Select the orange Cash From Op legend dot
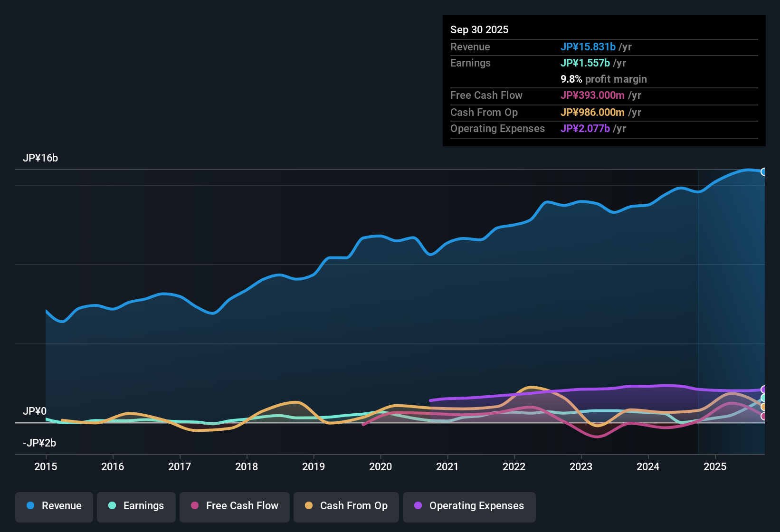 click(x=308, y=506)
